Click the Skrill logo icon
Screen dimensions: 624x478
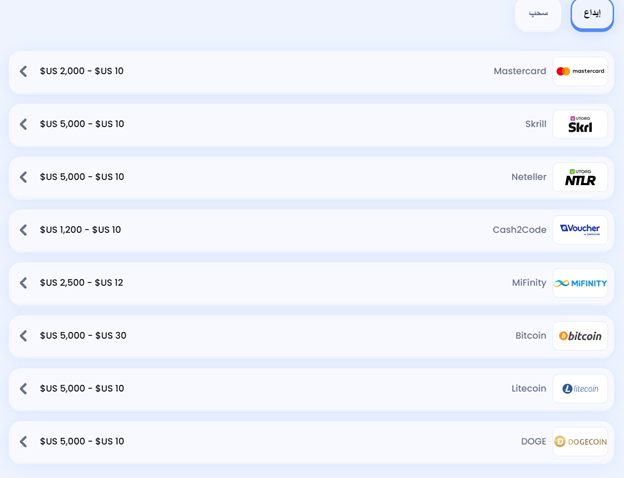click(580, 125)
